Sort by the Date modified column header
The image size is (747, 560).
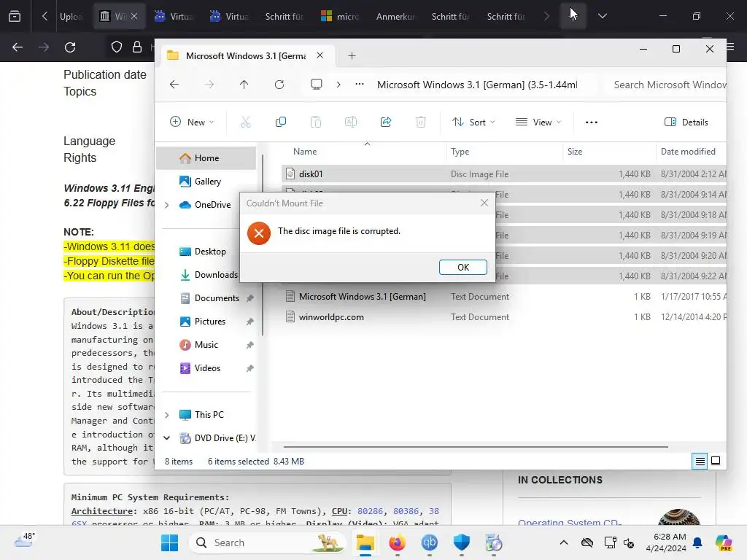click(688, 152)
